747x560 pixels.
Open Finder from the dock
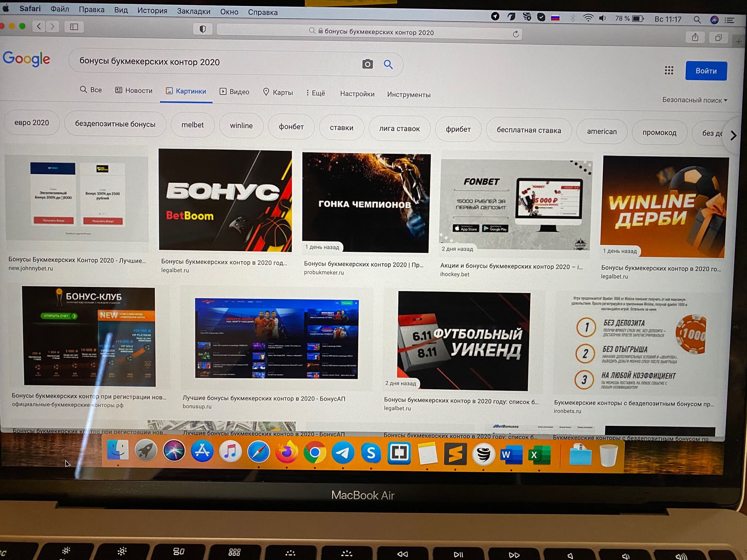[x=118, y=450]
